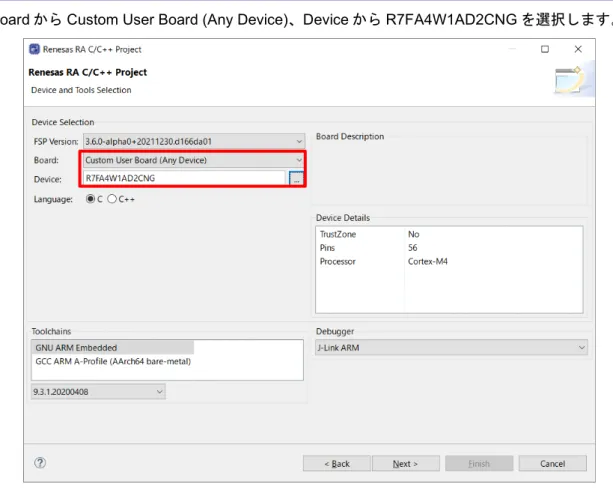613x493 pixels.
Task: Open the help question mark icon
Action: tap(40, 463)
